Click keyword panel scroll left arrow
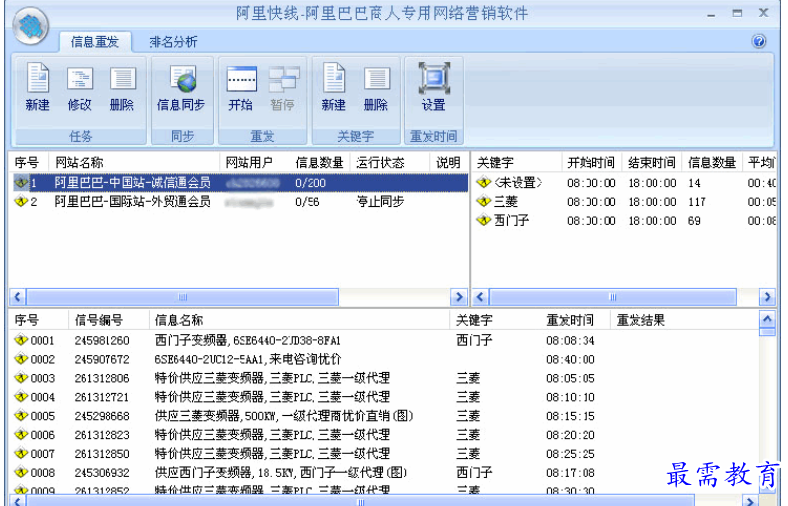Viewport: 788px width, 506px height. 480,297
